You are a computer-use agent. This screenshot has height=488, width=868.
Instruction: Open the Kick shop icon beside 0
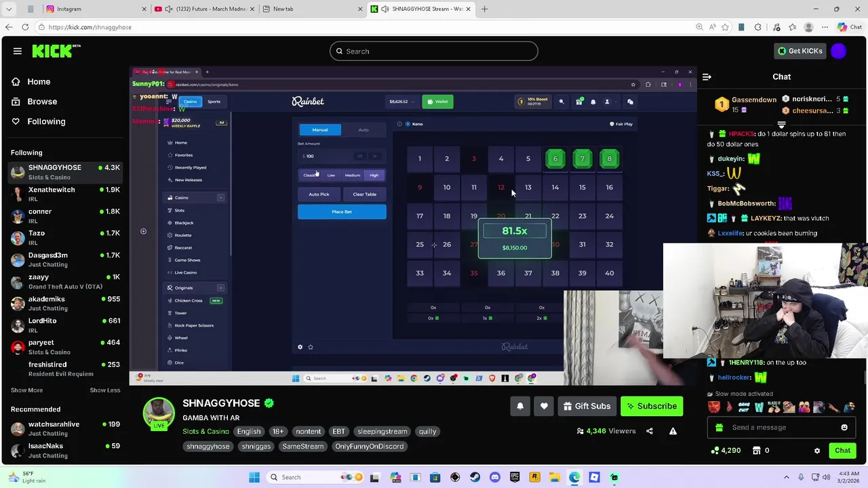point(755,451)
